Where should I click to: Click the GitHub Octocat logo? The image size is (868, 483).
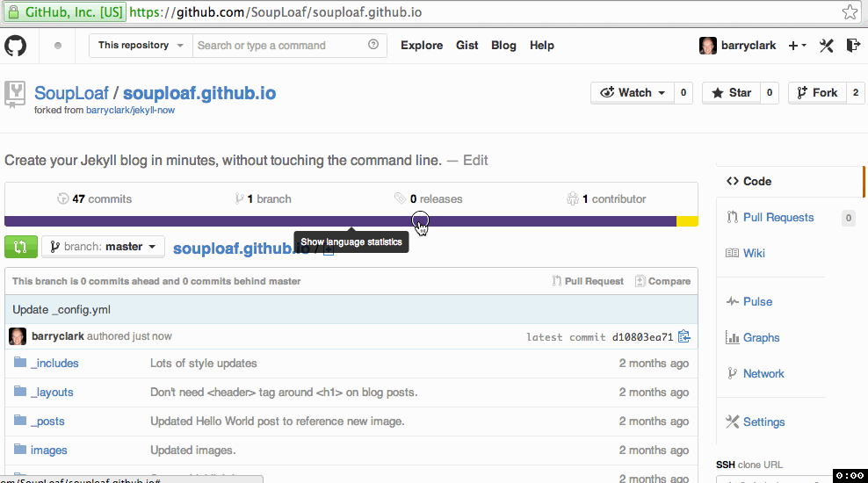[16, 45]
